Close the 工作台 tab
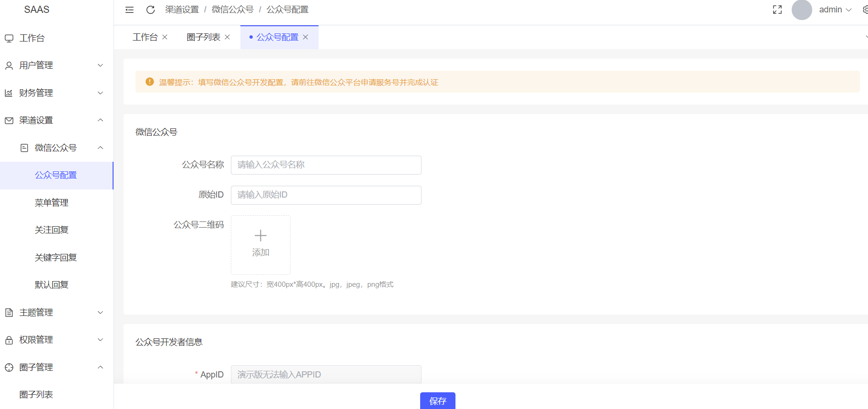The image size is (868, 409). click(165, 37)
